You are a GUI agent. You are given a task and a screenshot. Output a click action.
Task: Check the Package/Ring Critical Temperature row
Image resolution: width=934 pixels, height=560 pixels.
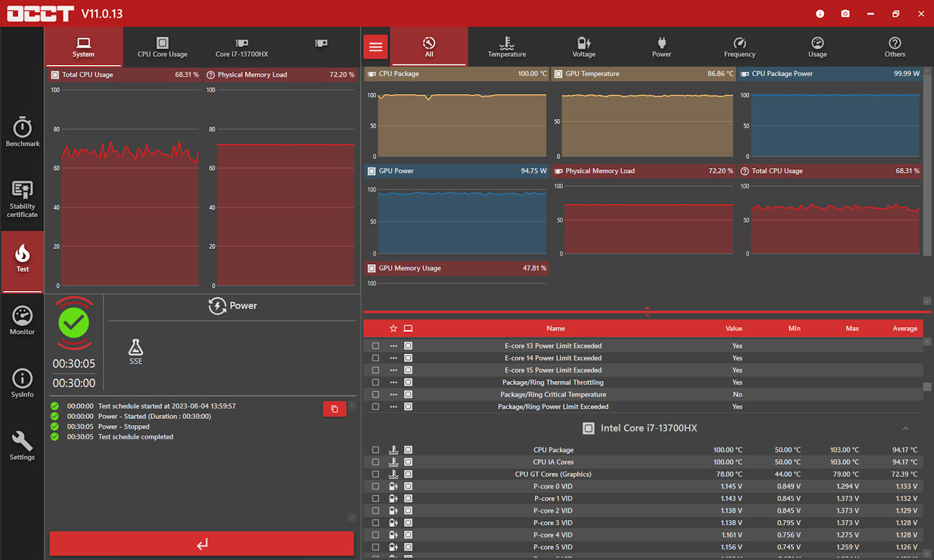[376, 395]
